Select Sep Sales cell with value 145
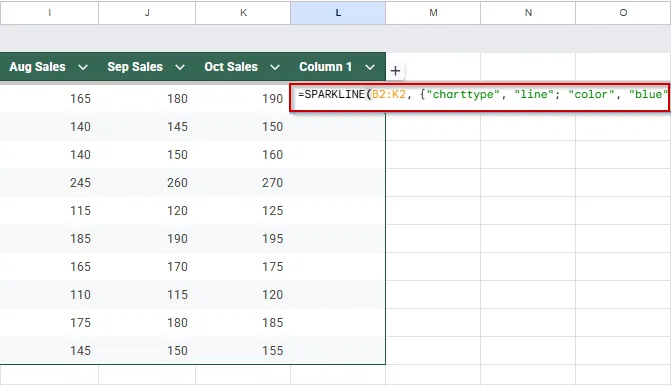The image size is (671, 386). pyautogui.click(x=147, y=127)
